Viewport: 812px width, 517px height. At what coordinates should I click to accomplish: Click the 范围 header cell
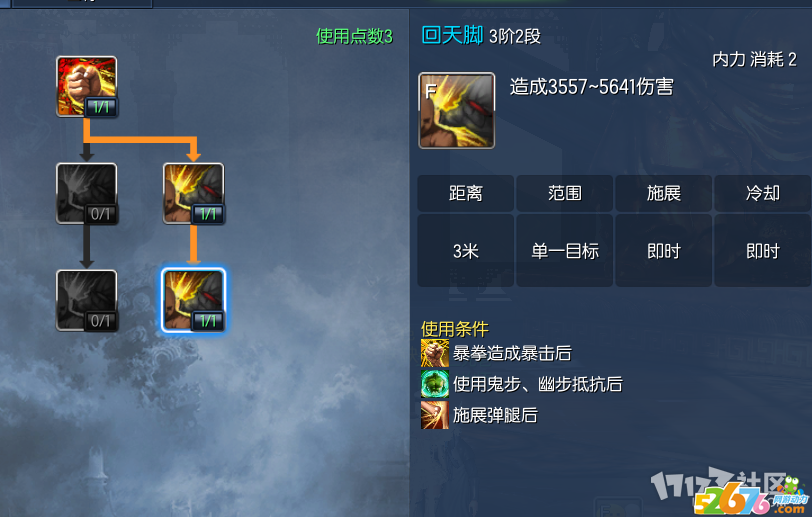(564, 193)
